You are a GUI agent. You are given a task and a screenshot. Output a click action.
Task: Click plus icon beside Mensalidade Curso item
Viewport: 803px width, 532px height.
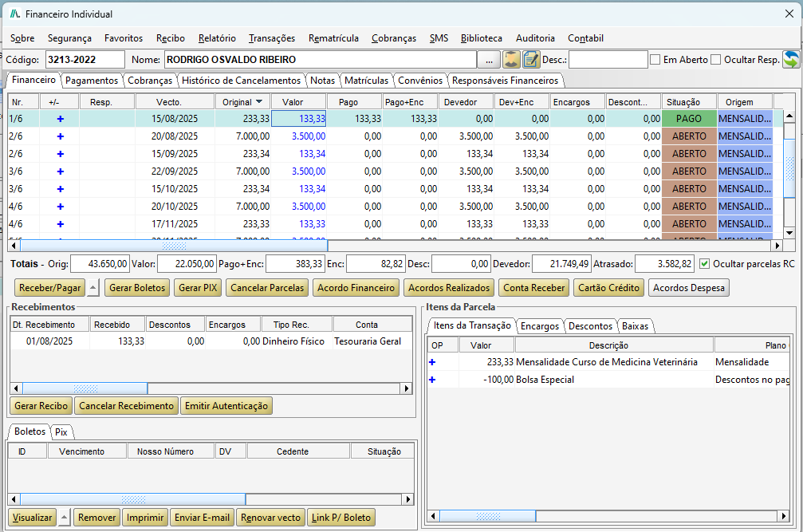[432, 362]
